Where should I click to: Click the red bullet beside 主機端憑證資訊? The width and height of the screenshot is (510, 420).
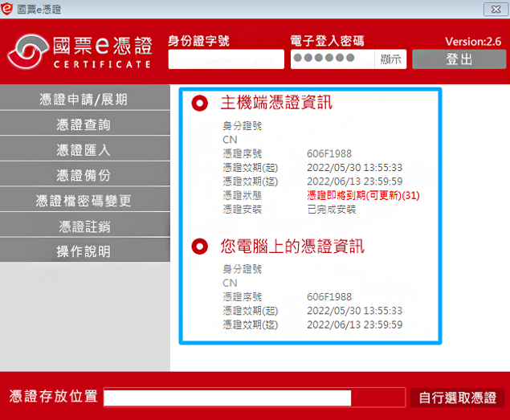[x=200, y=104]
